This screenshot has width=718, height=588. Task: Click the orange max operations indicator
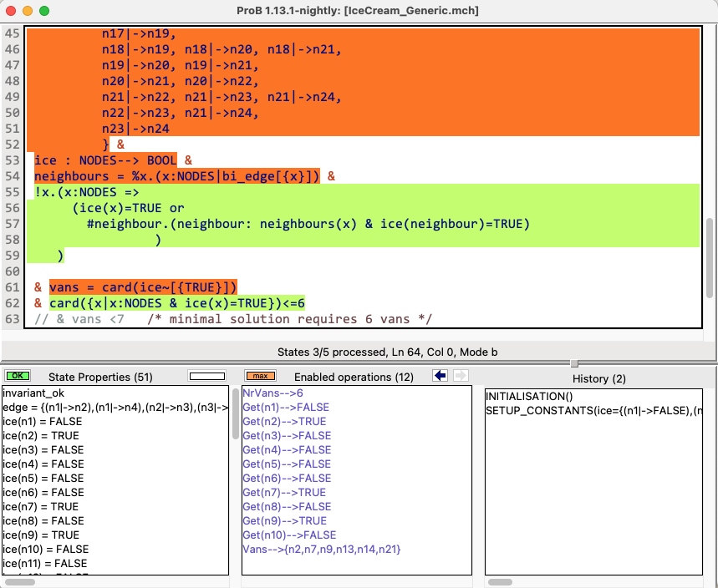coord(259,377)
